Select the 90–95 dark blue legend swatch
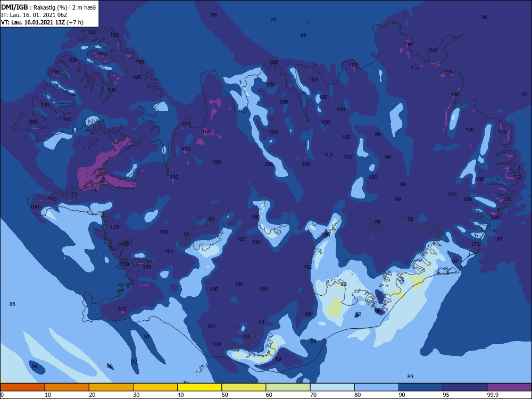Screen dimensions: 532x399 pyautogui.click(x=421, y=387)
